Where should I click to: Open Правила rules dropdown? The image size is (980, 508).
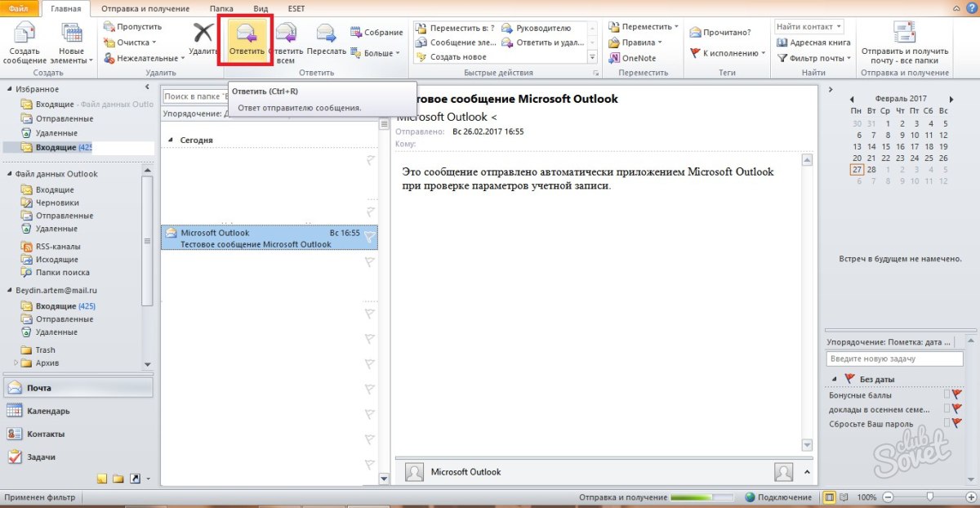(x=635, y=42)
